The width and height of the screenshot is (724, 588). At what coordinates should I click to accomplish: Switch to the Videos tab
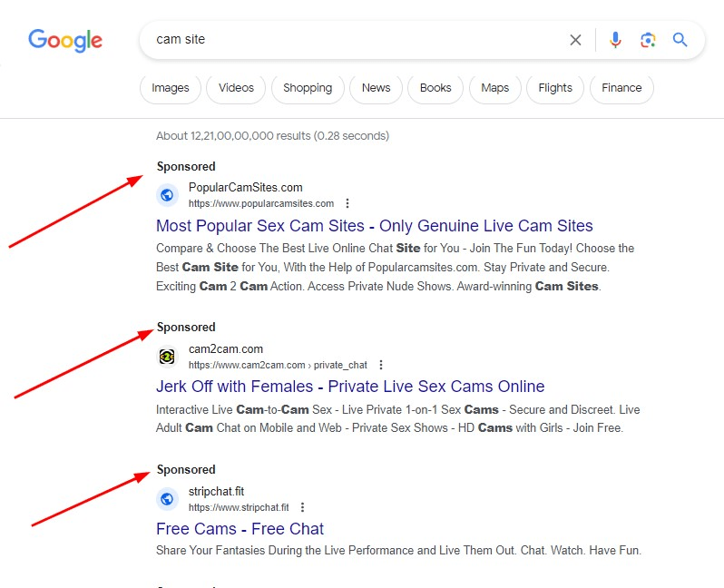coord(236,88)
